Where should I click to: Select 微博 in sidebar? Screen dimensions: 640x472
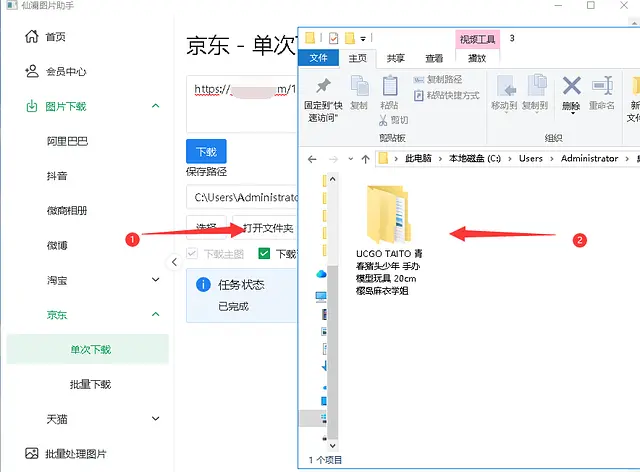(x=57, y=245)
